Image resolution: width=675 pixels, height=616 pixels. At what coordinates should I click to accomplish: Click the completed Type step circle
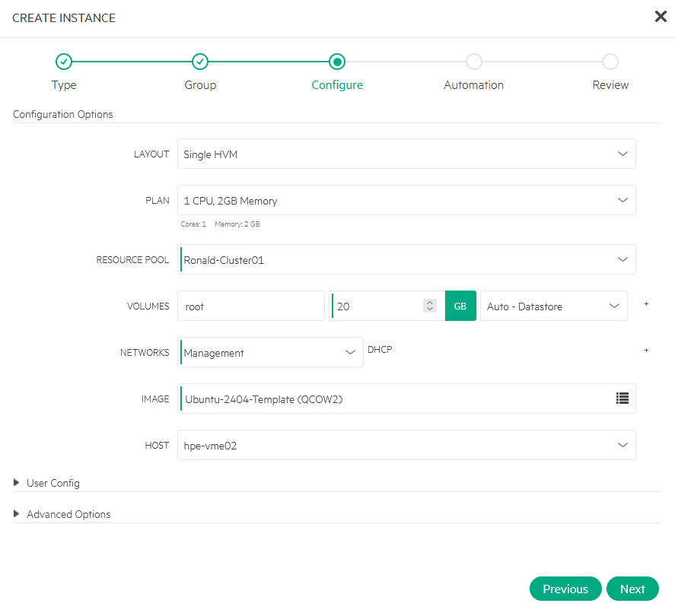64,62
